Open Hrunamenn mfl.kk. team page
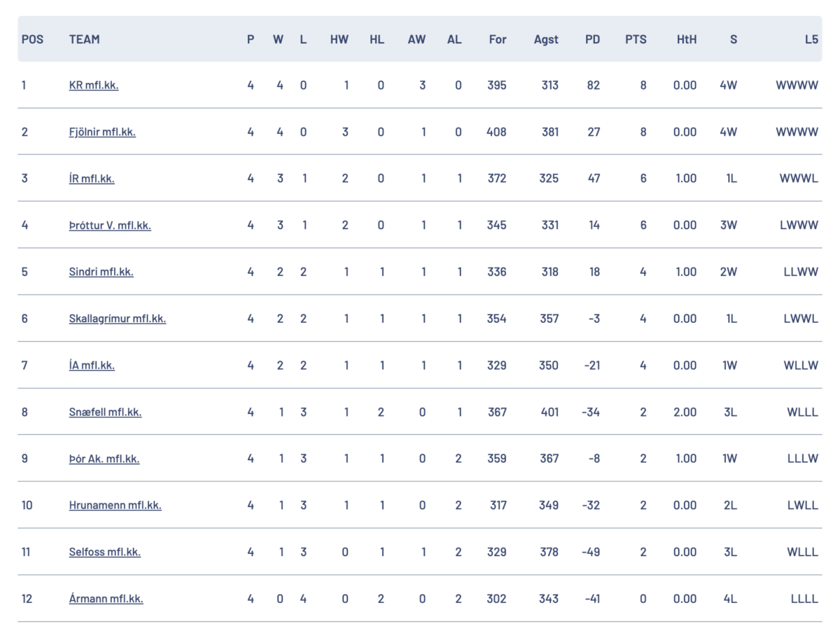 [115, 506]
